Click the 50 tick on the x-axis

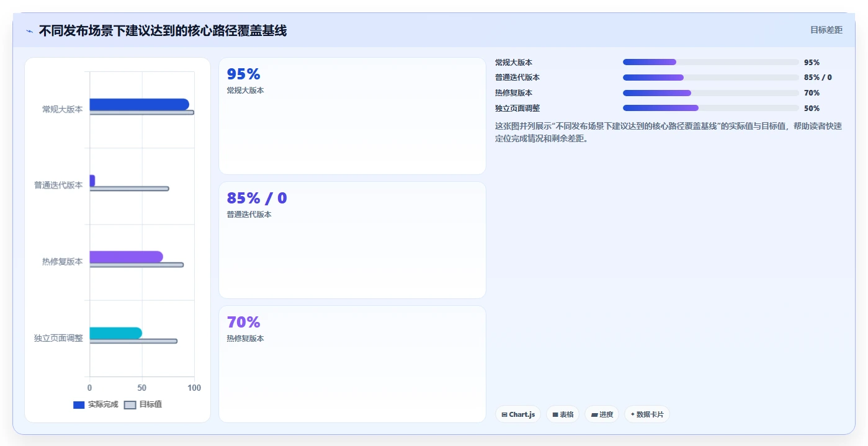pos(142,388)
